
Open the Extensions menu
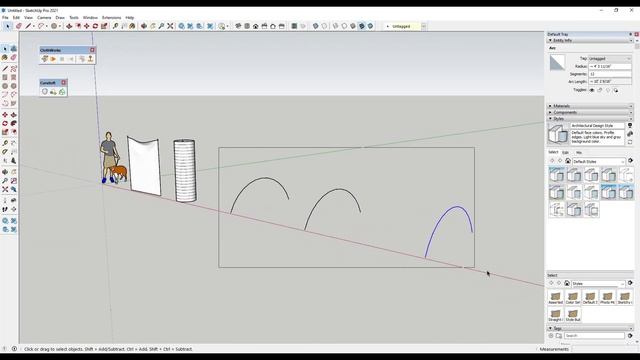pos(111,18)
